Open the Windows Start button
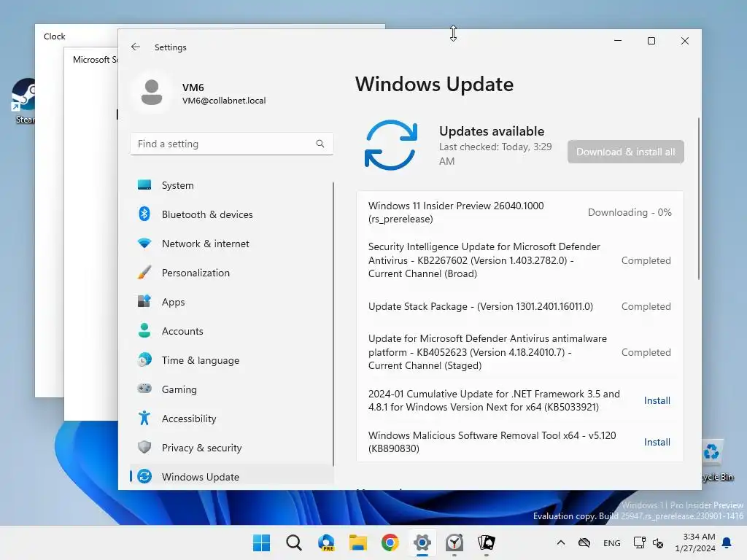This screenshot has height=560, width=747. click(x=261, y=542)
